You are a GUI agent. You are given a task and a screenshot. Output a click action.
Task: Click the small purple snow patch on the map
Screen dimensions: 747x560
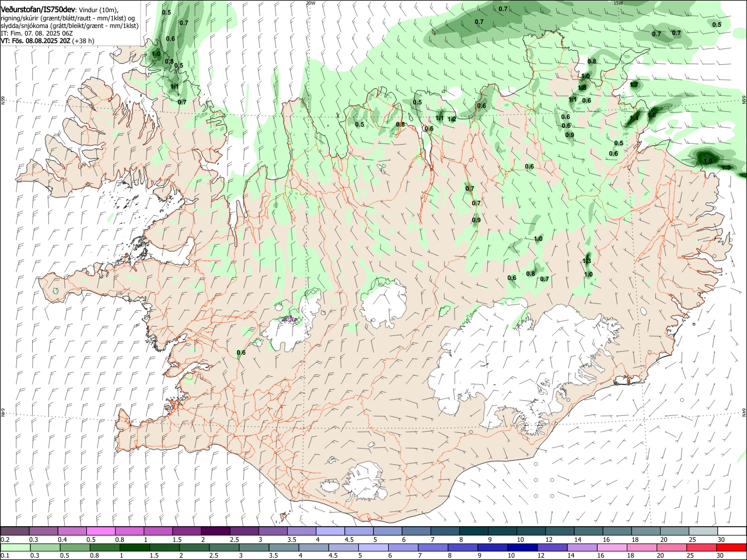point(288,319)
